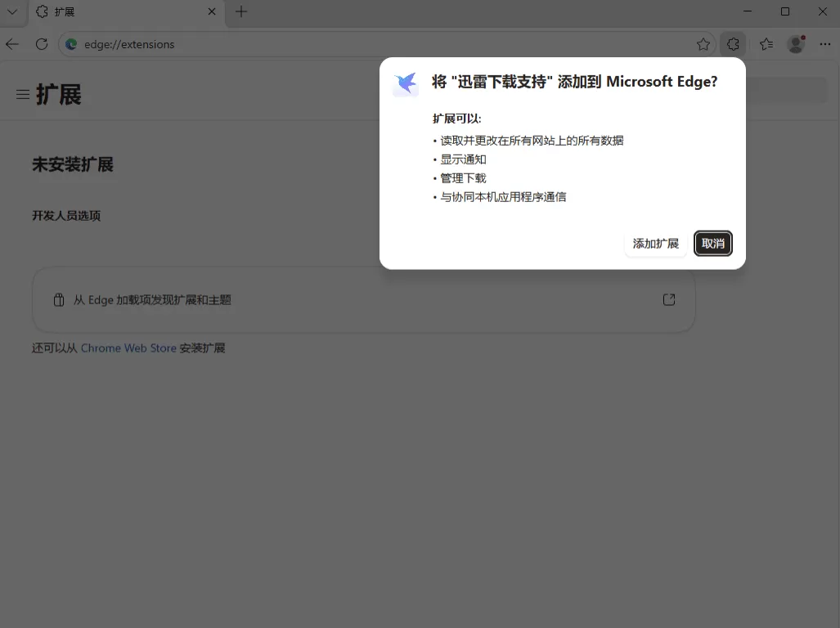Close the 扩展 tab
840x628 pixels.
point(212,11)
